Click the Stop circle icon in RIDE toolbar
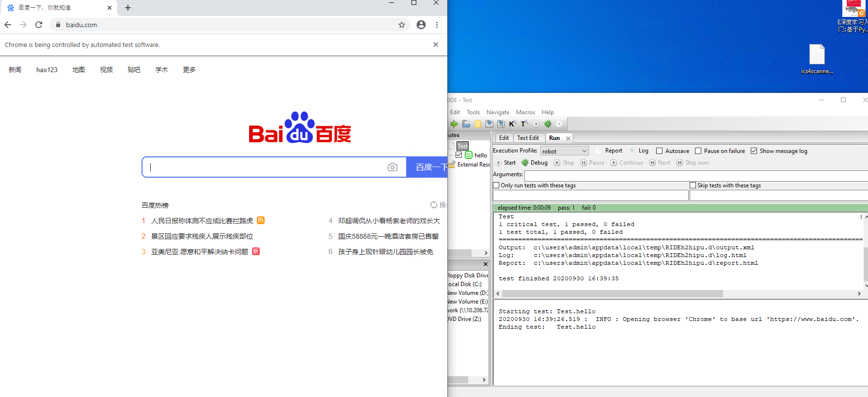Image resolution: width=868 pixels, height=397 pixels. pyautogui.click(x=559, y=124)
